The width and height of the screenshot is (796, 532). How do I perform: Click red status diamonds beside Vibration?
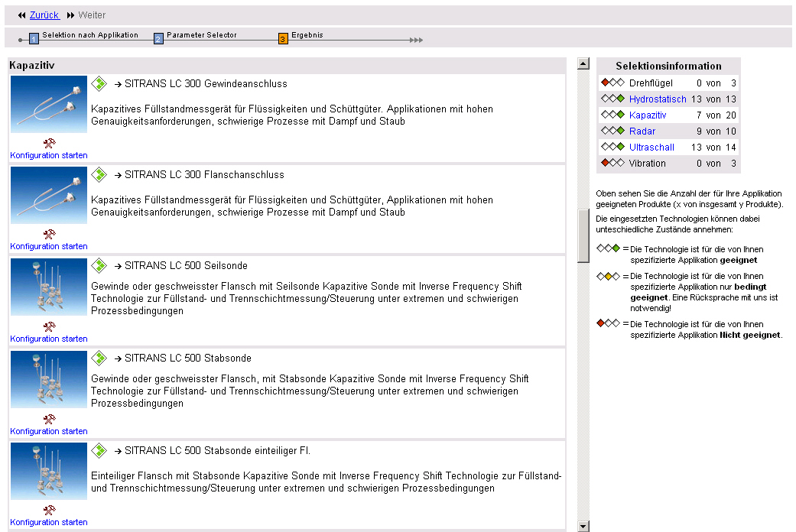(612, 163)
